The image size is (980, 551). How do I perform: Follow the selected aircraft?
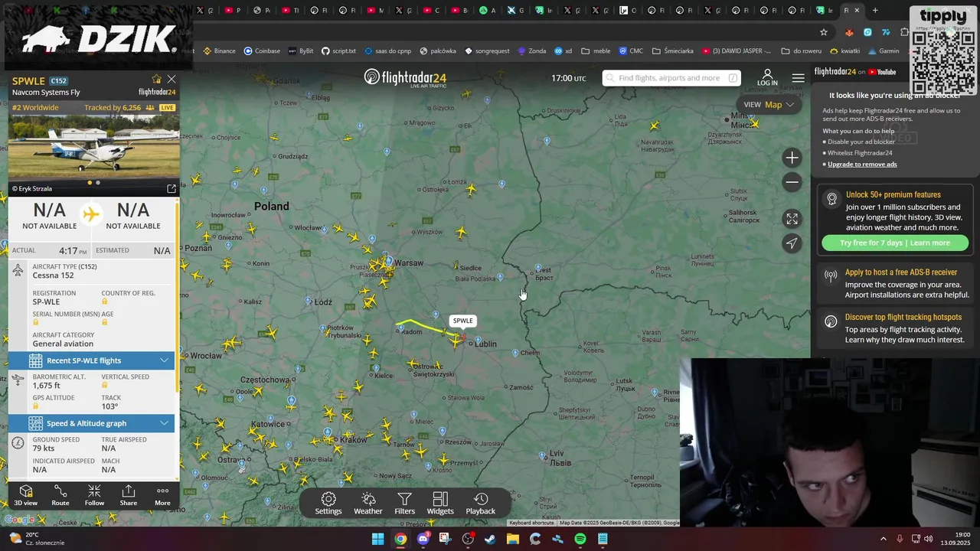[x=94, y=495]
